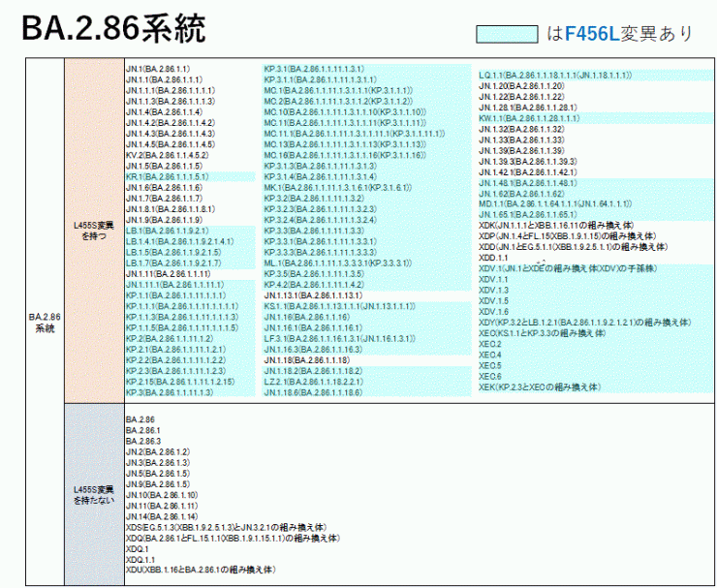717x588 pixels.
Task: Click the KP.2.15 variant entry
Action: click(x=180, y=382)
